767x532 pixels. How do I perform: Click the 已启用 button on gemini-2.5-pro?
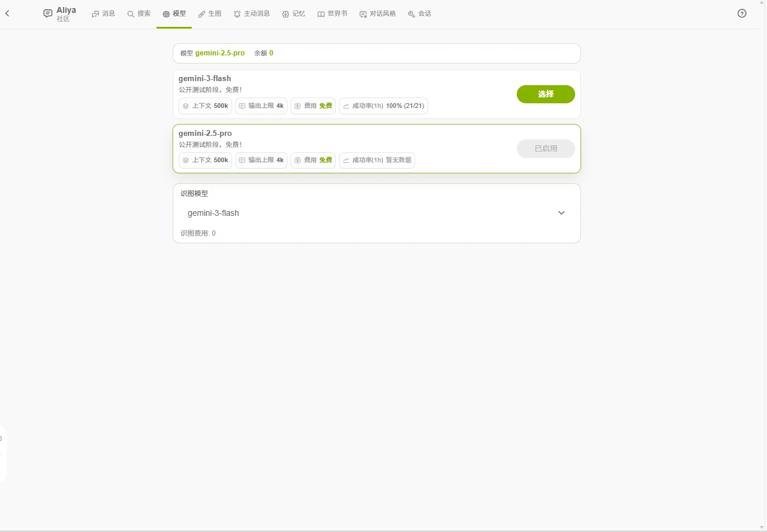tap(546, 149)
